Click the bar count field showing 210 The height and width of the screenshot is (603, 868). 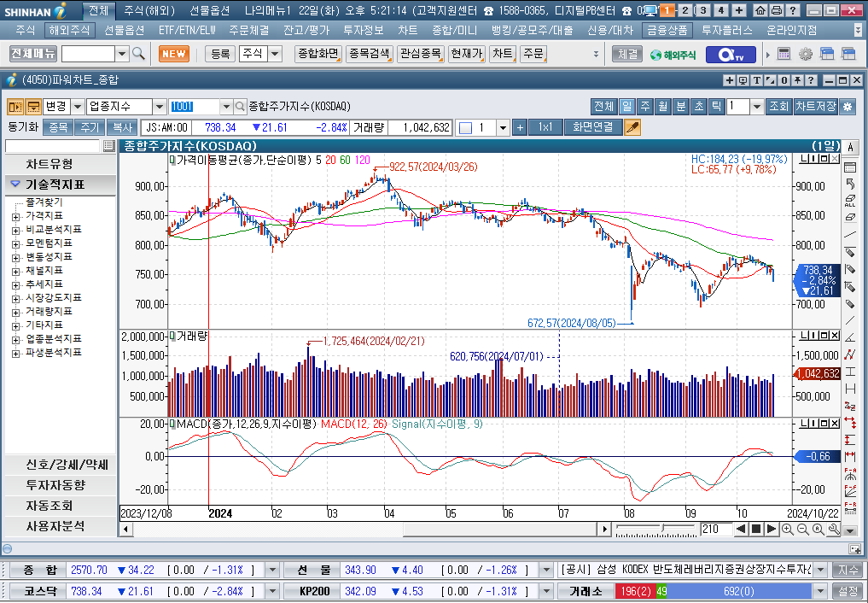[x=716, y=530]
